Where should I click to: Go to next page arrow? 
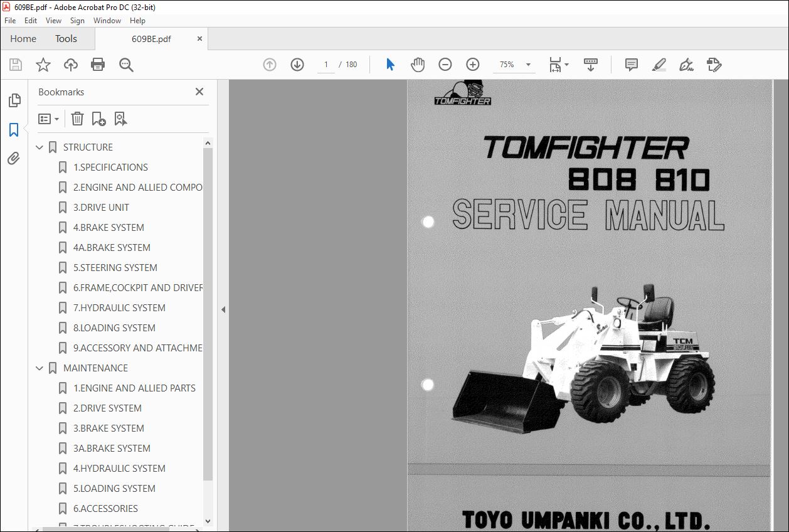coord(297,65)
